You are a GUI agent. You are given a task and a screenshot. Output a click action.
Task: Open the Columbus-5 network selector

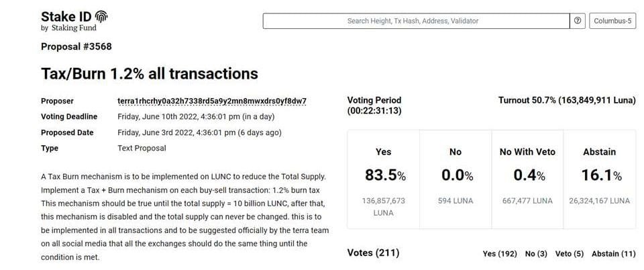point(612,21)
